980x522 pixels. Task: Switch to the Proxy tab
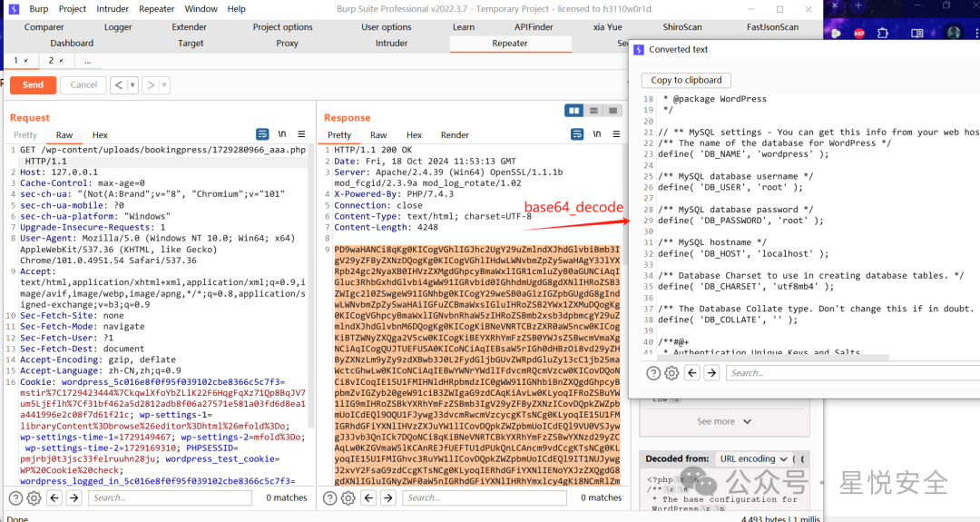tap(287, 44)
